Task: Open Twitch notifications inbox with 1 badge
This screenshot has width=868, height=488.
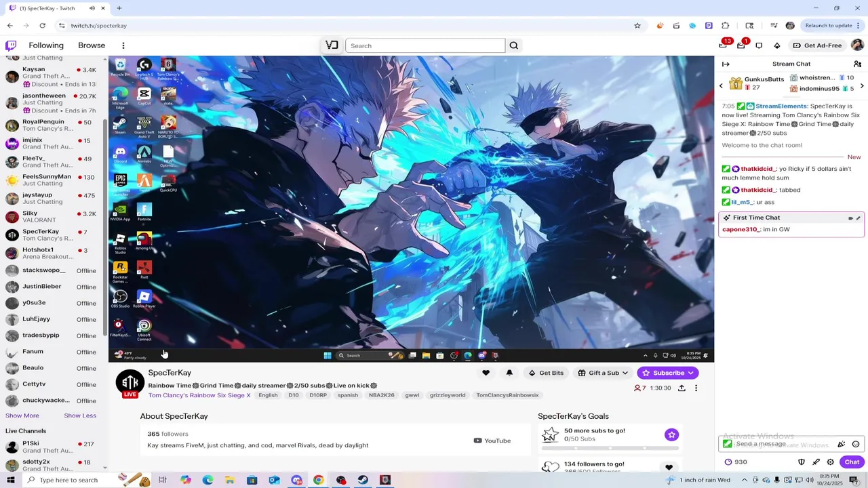Action: click(741, 45)
